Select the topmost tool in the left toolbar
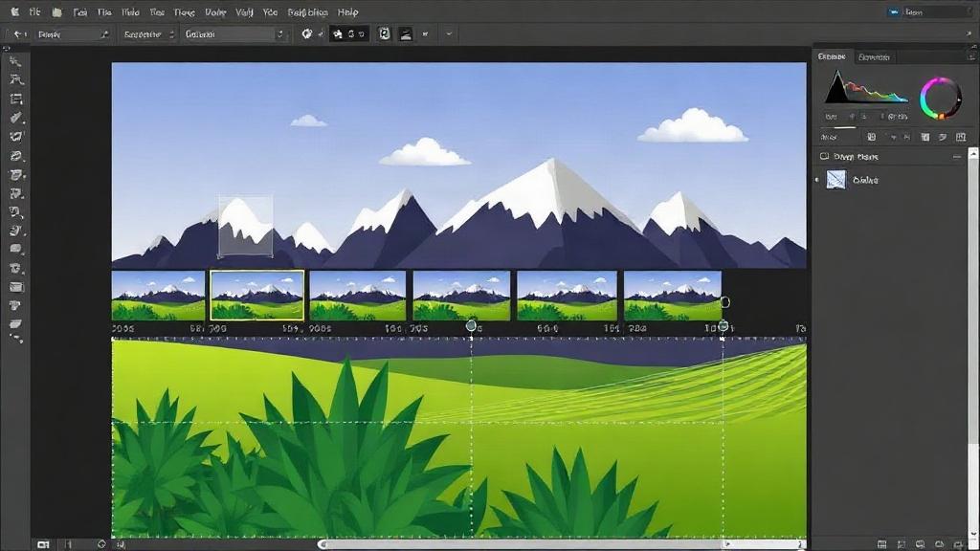The width and height of the screenshot is (980, 551). pyautogui.click(x=15, y=61)
